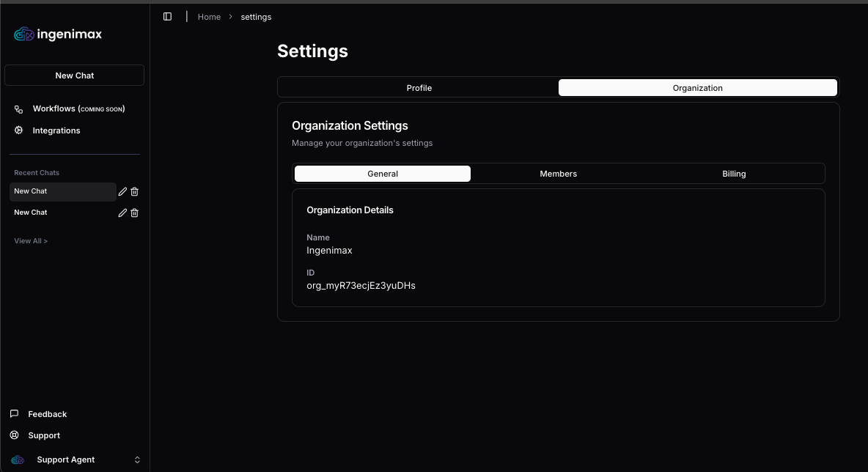
Task: Go to the Billing tab
Action: [x=733, y=174]
